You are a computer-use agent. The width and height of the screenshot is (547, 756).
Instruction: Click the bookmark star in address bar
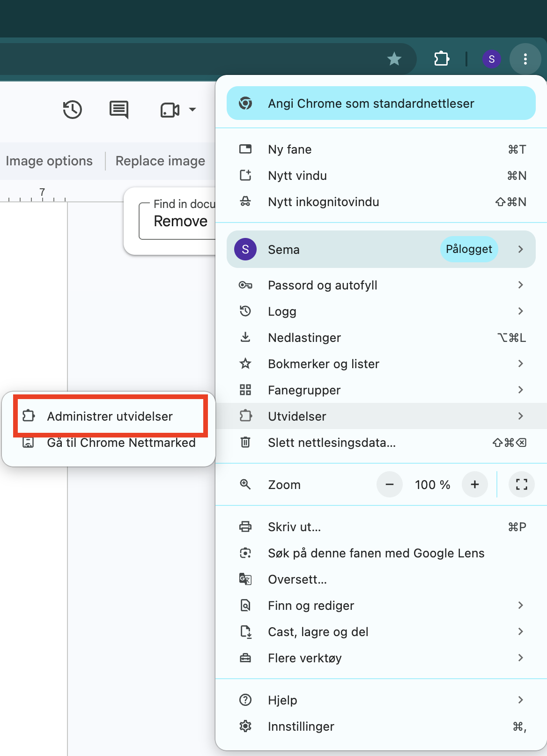point(394,59)
